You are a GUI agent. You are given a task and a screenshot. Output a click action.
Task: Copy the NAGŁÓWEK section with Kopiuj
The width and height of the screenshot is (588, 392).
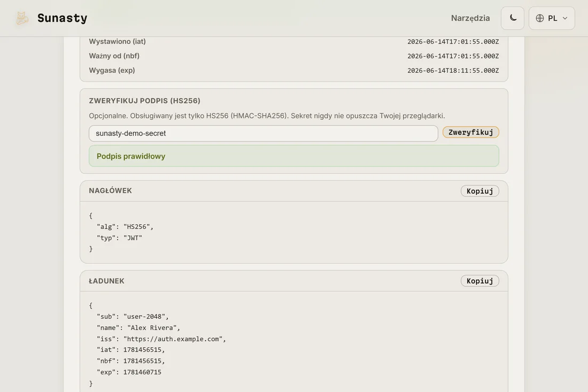(479, 191)
